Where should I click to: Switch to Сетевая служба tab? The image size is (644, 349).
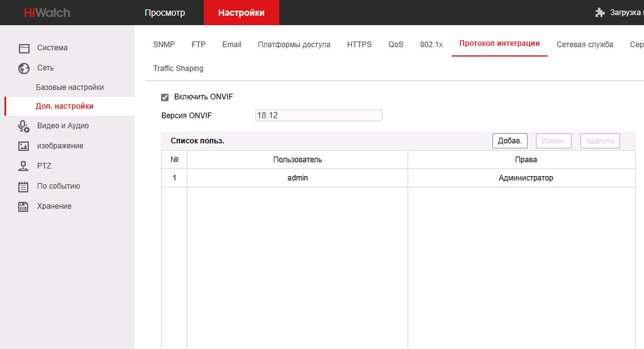tap(585, 45)
